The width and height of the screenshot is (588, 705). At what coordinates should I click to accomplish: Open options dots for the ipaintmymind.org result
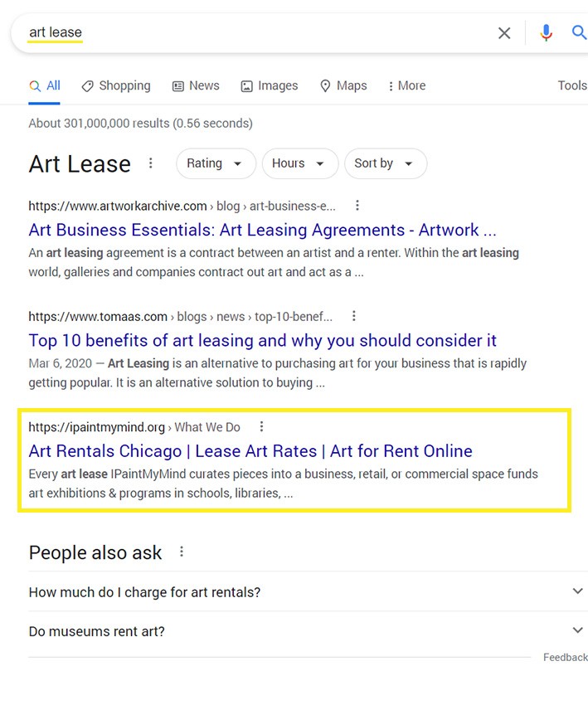tap(262, 427)
